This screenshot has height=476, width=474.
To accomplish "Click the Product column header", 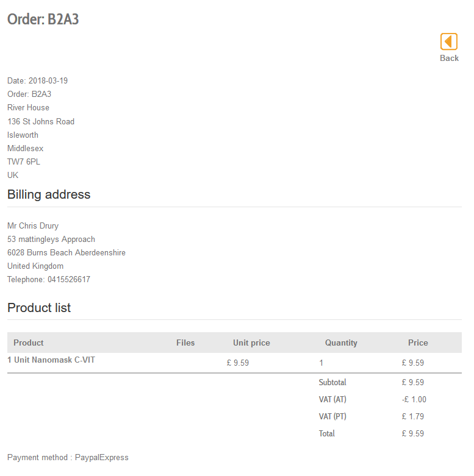I will pos(29,343).
